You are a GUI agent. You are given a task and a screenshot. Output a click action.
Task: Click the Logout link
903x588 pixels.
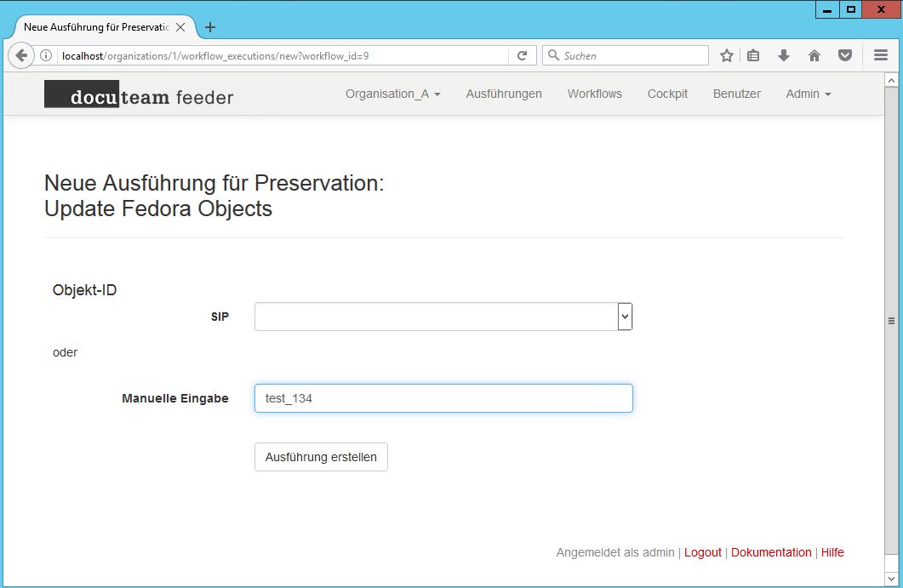click(x=702, y=552)
